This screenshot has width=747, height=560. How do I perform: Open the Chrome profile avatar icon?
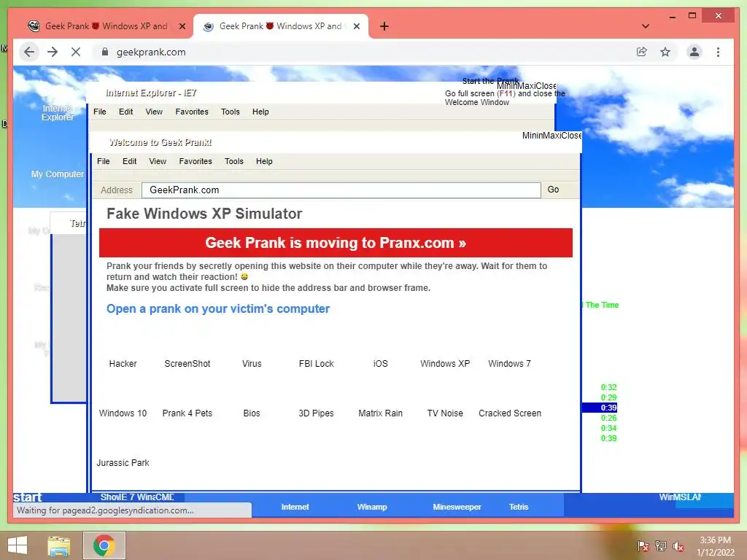694,52
